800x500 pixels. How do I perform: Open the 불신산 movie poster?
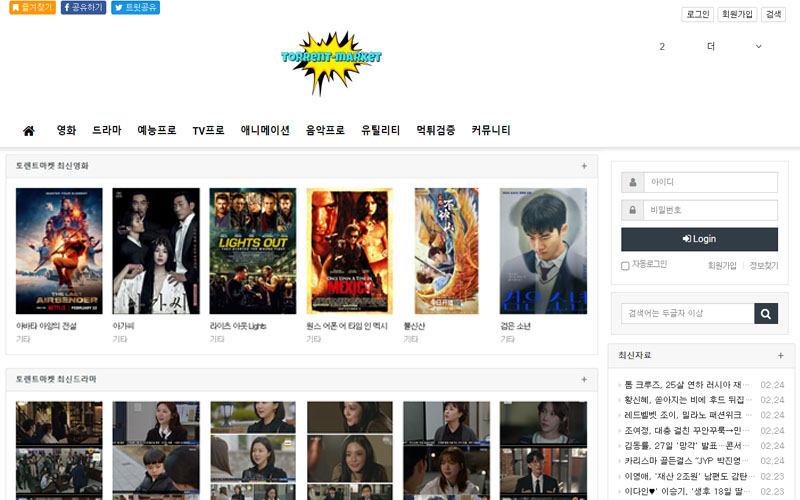click(446, 251)
